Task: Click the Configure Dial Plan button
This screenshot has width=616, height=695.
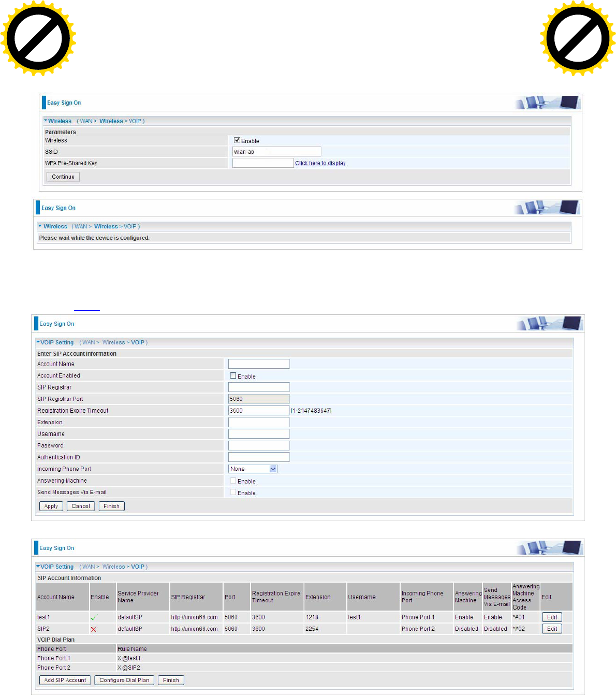Action: click(x=124, y=680)
